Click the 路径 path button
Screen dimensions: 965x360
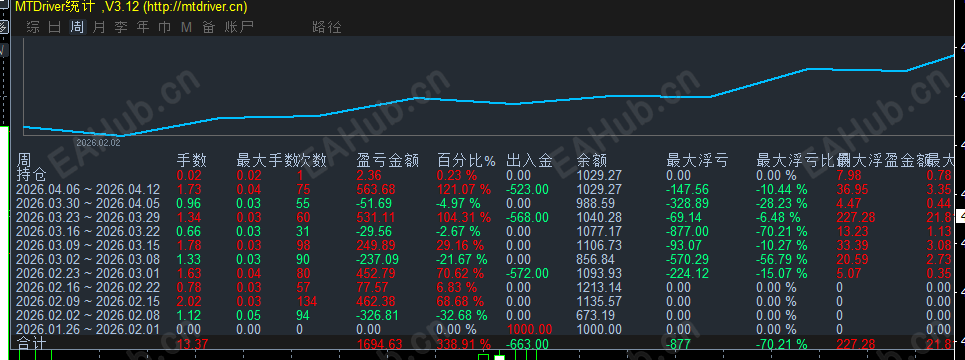[x=327, y=27]
